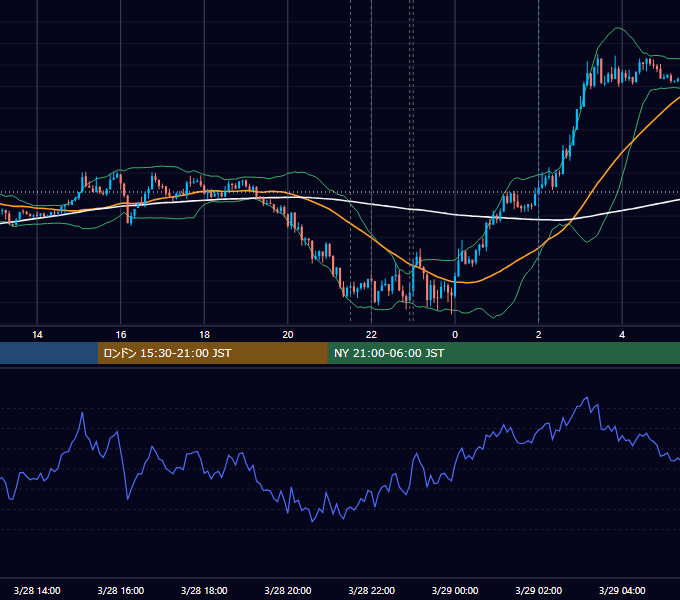Select the London 15:30-21:00 JST session bar
The image size is (680, 600).
tap(212, 353)
